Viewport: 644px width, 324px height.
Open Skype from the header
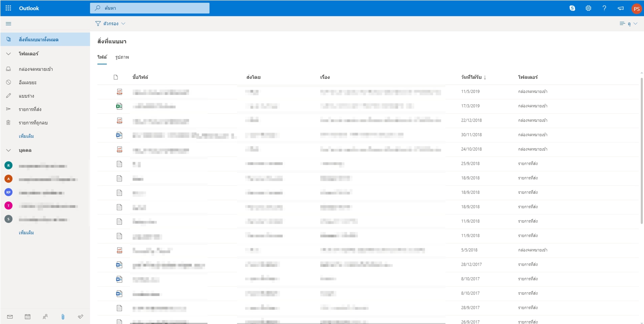coord(572,8)
